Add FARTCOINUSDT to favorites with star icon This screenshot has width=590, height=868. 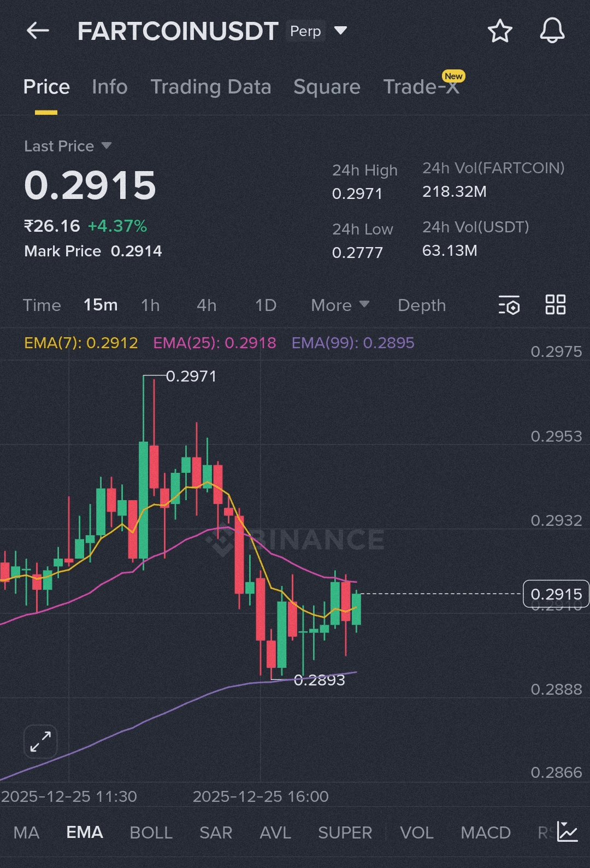(499, 31)
